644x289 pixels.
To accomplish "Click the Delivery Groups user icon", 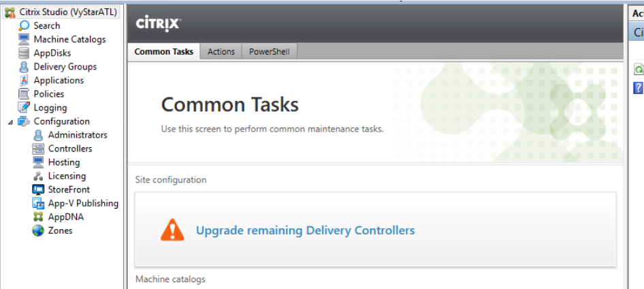I will [25, 67].
